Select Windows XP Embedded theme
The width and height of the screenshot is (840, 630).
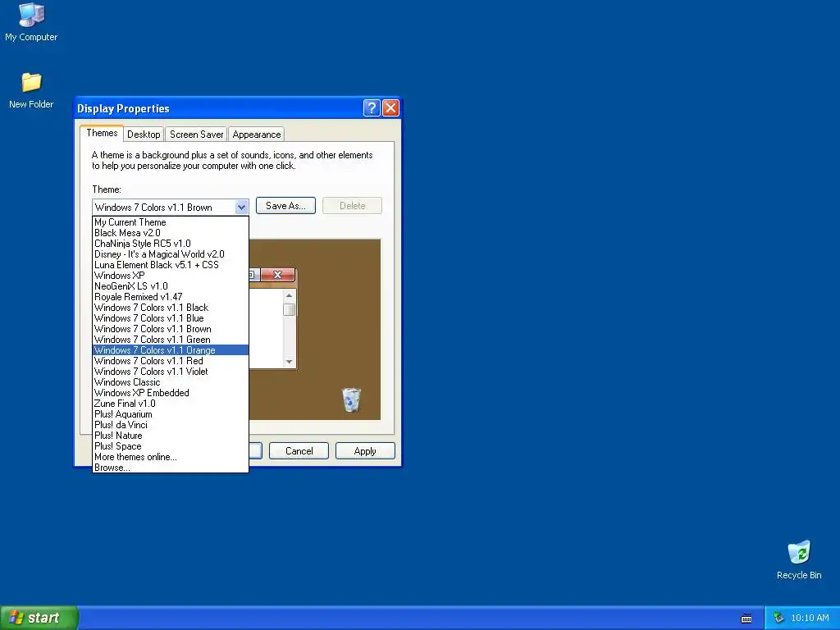point(171,393)
